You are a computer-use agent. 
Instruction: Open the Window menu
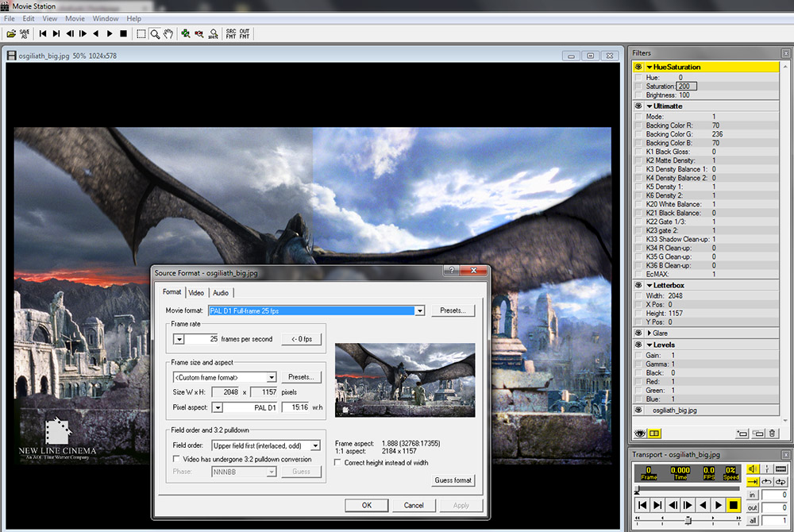[106, 19]
